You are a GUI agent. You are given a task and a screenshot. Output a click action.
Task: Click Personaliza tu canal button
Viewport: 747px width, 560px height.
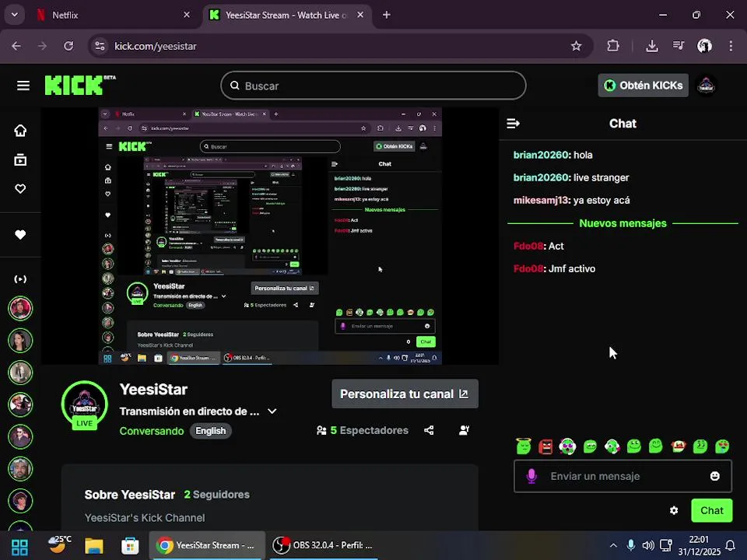coord(405,394)
